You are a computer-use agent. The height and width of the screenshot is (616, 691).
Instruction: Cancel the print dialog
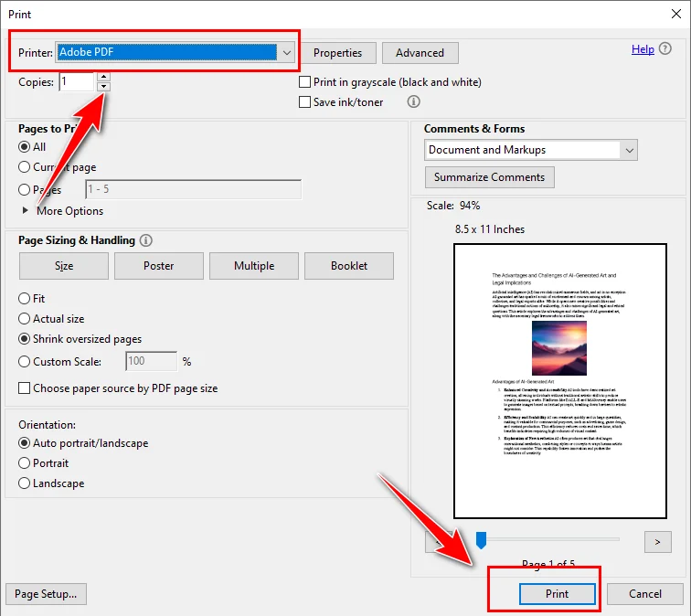(645, 594)
